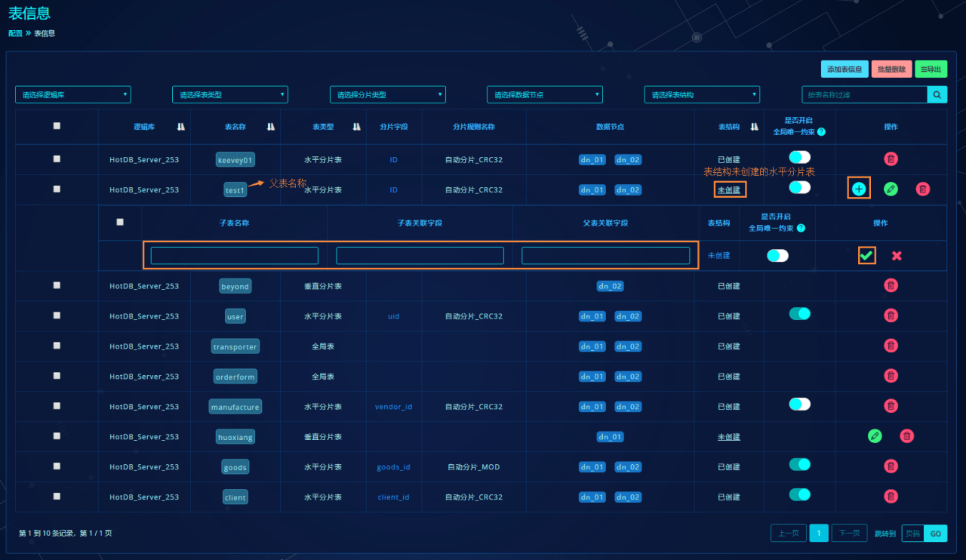Delete the test1 table via trash icon
The width and height of the screenshot is (966, 560).
click(x=922, y=189)
